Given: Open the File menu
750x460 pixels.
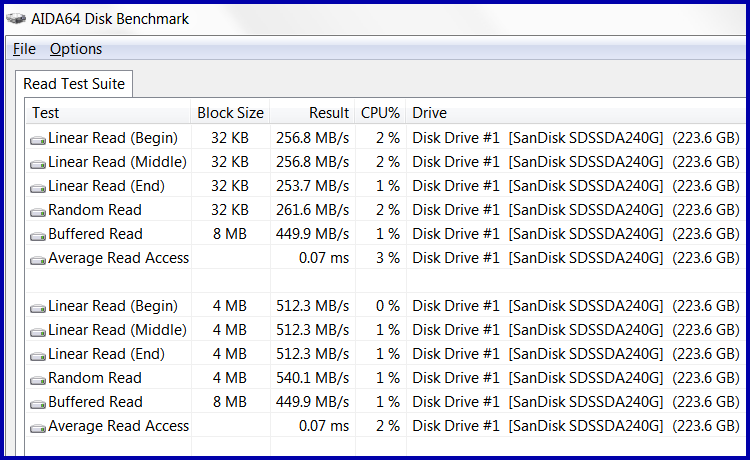Looking at the screenshot, I should point(24,49).
